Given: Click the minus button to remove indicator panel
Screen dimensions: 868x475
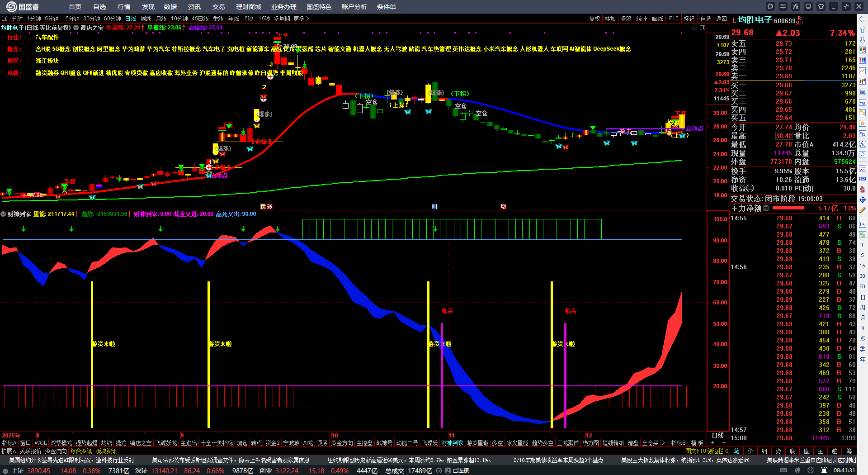Looking at the screenshot, I should click(723, 443).
